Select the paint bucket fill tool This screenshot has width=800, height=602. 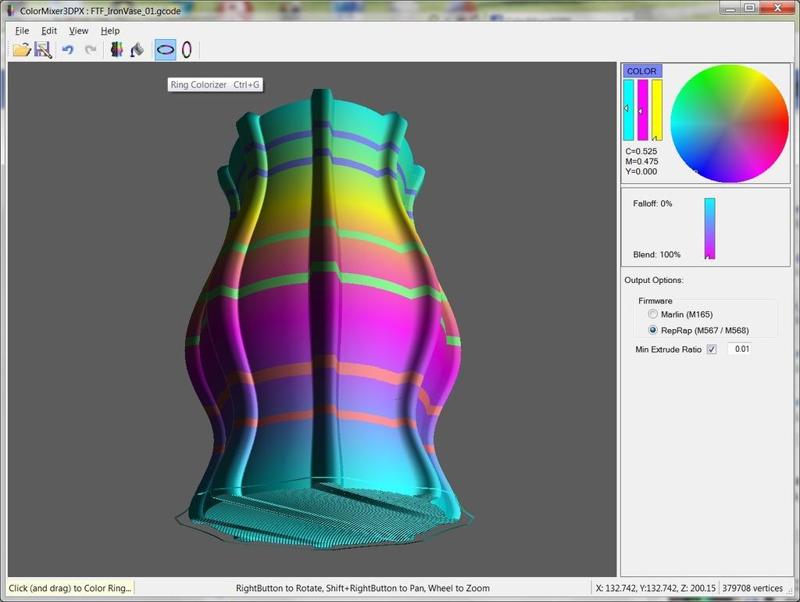pyautogui.click(x=137, y=49)
